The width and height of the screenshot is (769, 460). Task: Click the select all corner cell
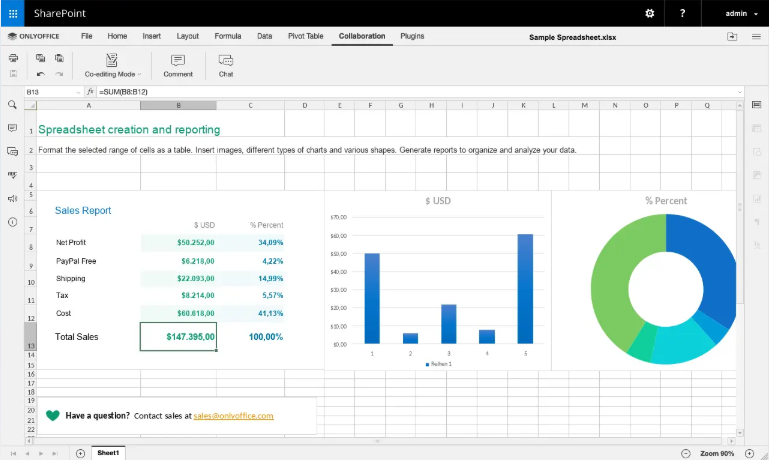click(x=30, y=105)
